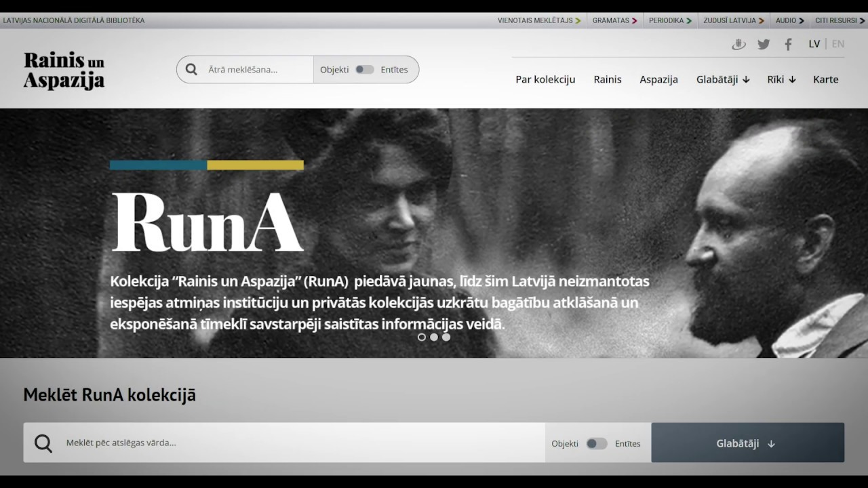Open Vienotais meklētājs link

(x=539, y=20)
